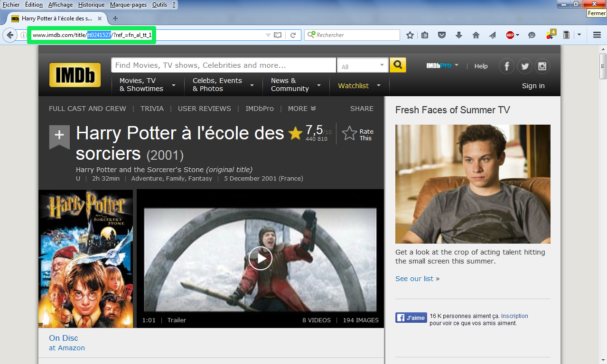
Task: Click the clipboard-style toolbar extension icon
Action: click(566, 35)
